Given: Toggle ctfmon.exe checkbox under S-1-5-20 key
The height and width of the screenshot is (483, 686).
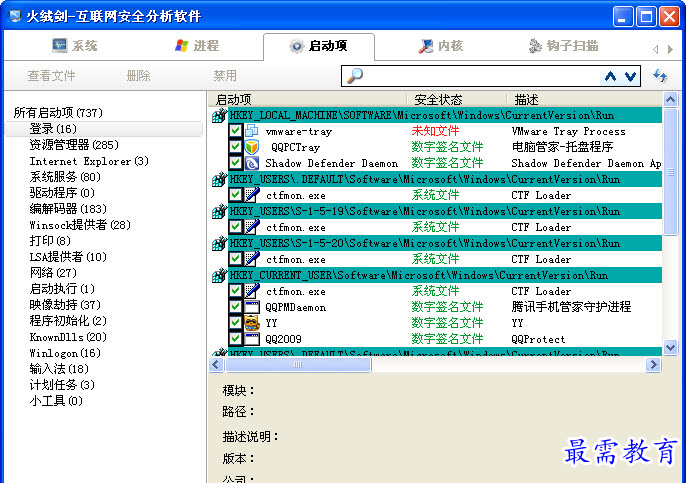Looking at the screenshot, I should [x=235, y=259].
